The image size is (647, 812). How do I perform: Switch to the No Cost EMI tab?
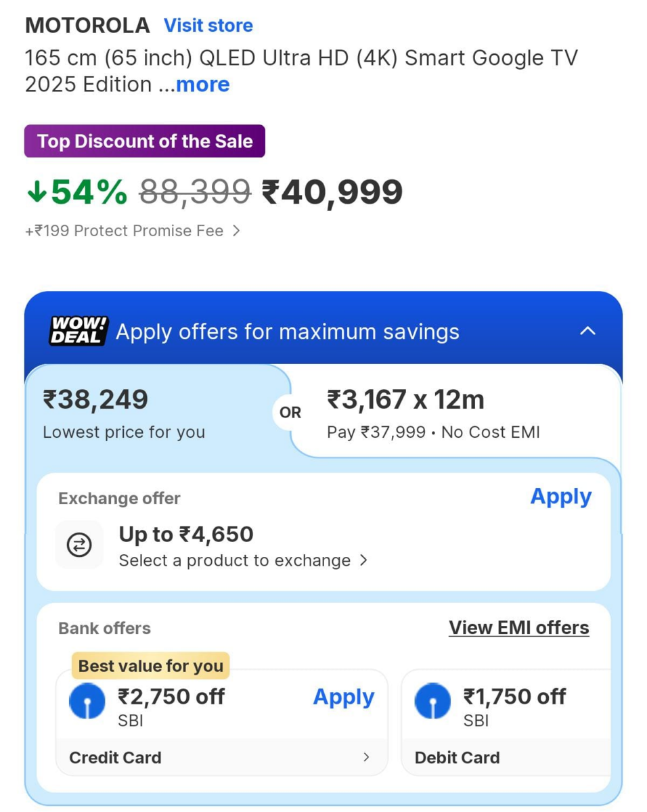point(433,412)
